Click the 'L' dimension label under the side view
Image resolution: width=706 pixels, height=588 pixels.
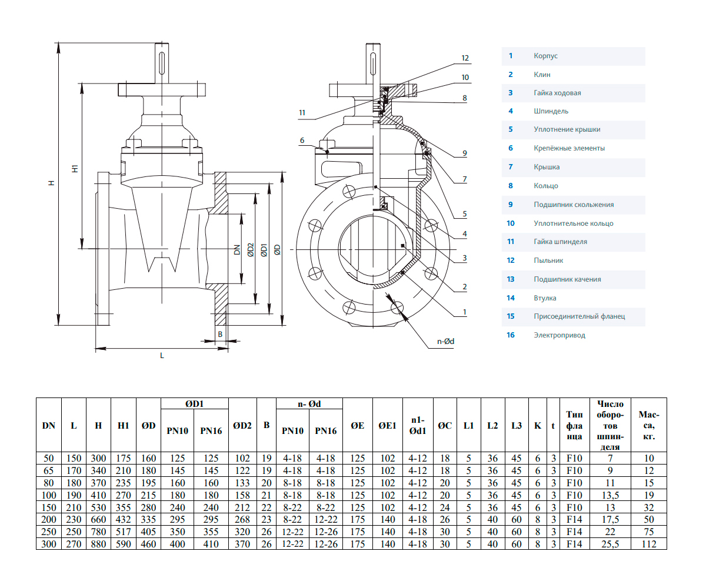tap(162, 356)
